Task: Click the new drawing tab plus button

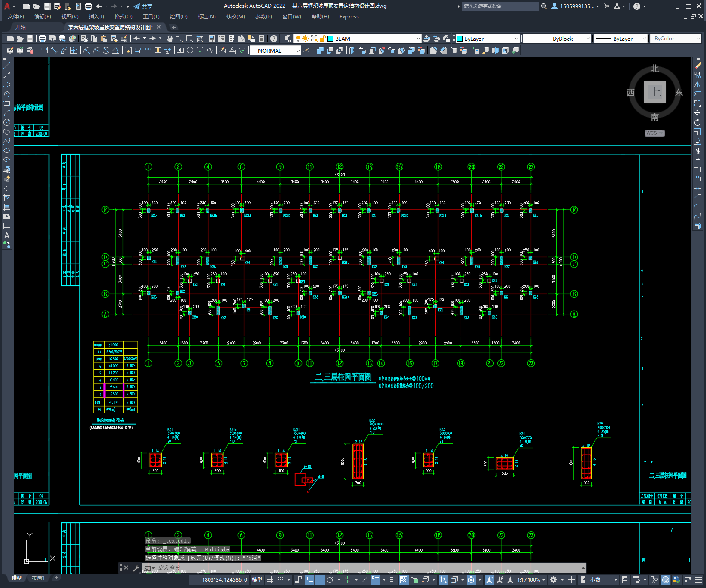Action: pyautogui.click(x=173, y=27)
